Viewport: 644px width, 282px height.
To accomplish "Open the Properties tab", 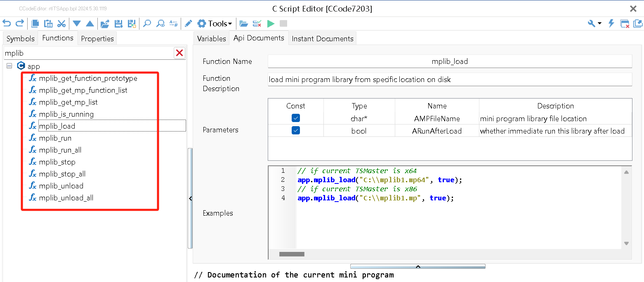I will [97, 38].
